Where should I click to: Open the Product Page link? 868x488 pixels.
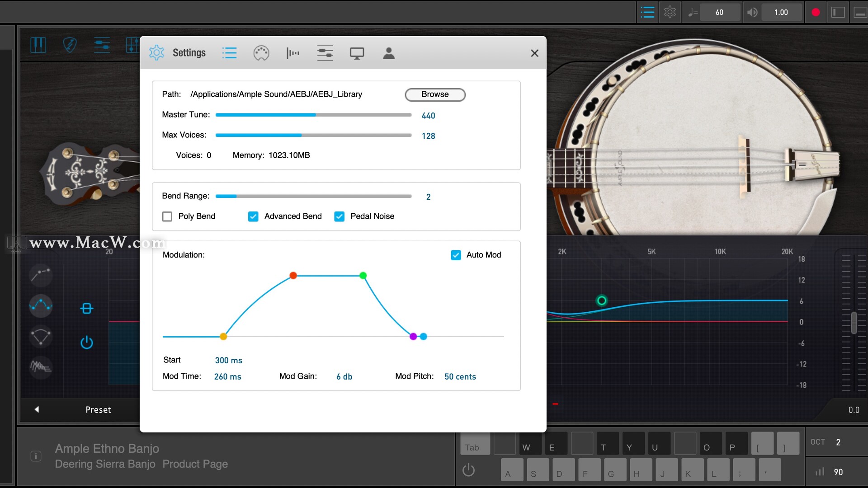click(195, 464)
